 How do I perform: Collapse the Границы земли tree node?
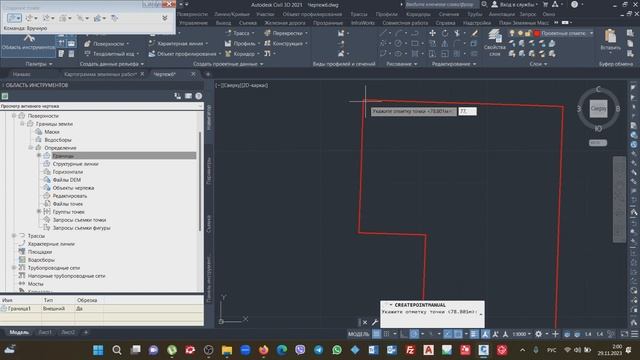(x=22, y=124)
